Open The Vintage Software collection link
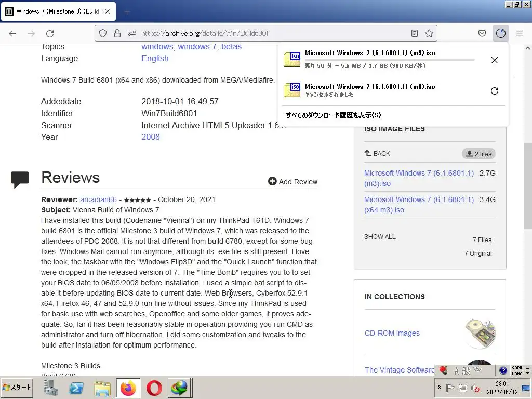The image size is (532, 399). pos(400,370)
